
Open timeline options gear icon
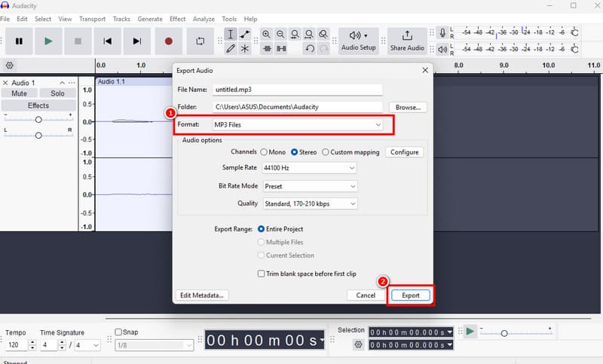tap(10, 66)
